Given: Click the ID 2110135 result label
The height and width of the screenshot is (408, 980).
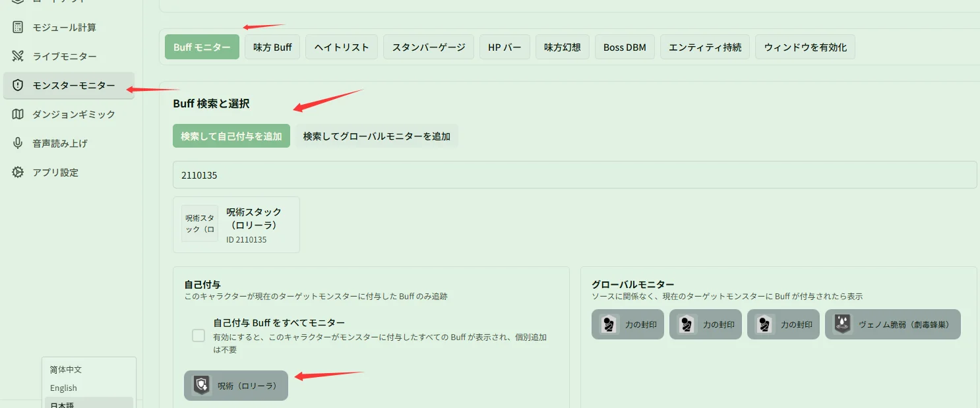Looking at the screenshot, I should 246,240.
